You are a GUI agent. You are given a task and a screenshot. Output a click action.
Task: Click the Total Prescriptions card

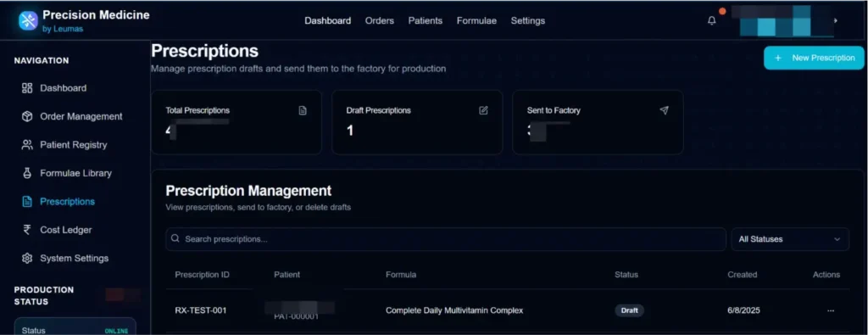[x=236, y=122]
